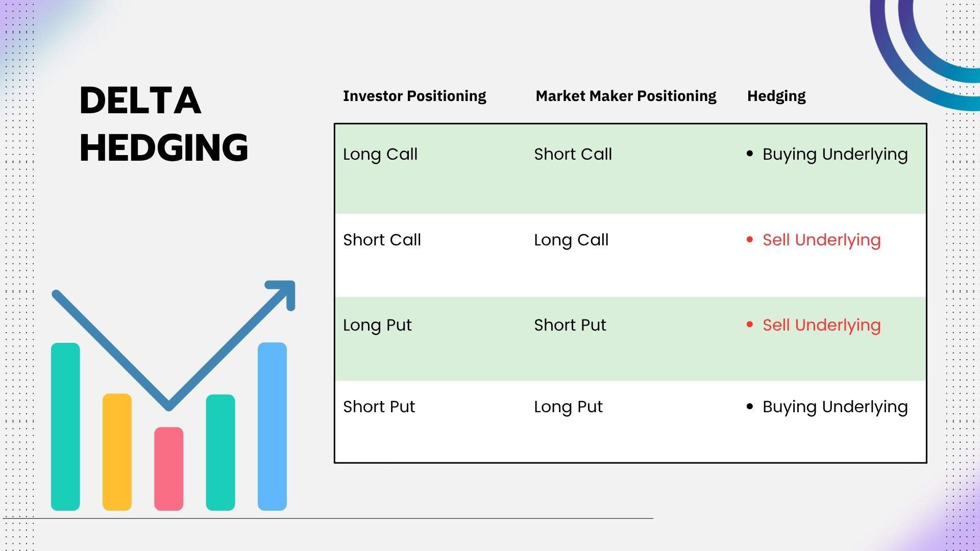This screenshot has width=980, height=551.
Task: Select the Market Maker Positioning header
Action: click(626, 96)
